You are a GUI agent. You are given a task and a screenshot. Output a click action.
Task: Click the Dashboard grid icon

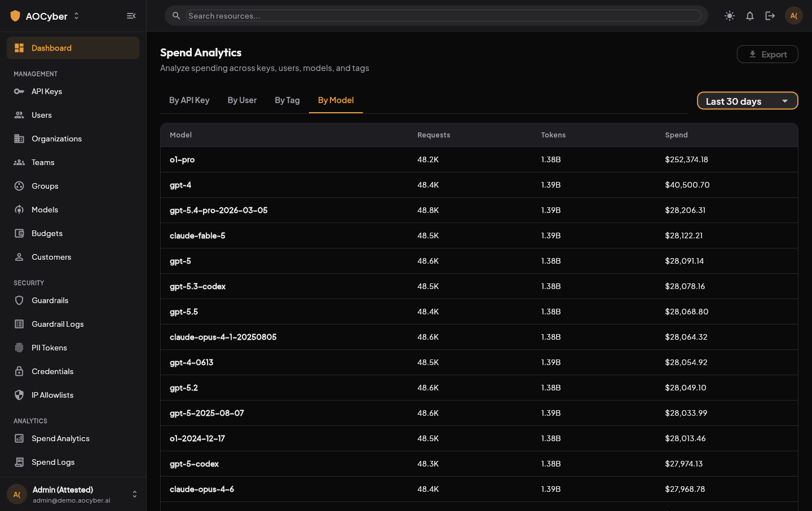pos(19,48)
